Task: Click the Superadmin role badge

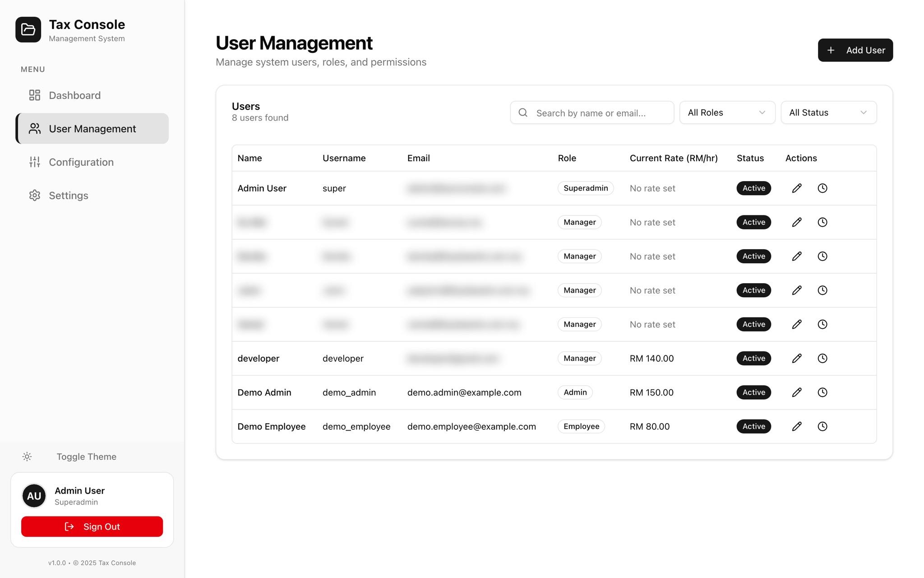Action: (x=586, y=188)
